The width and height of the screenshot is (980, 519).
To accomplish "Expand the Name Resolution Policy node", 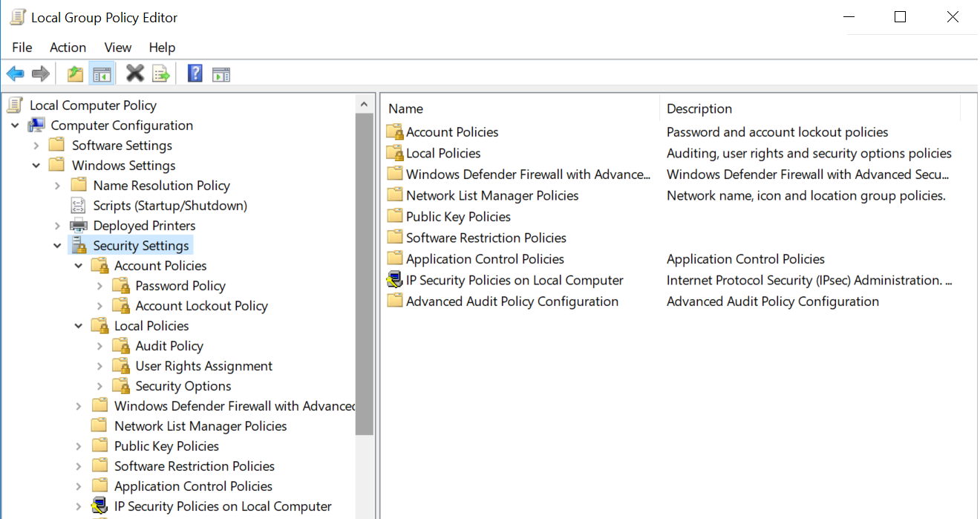I will click(57, 186).
